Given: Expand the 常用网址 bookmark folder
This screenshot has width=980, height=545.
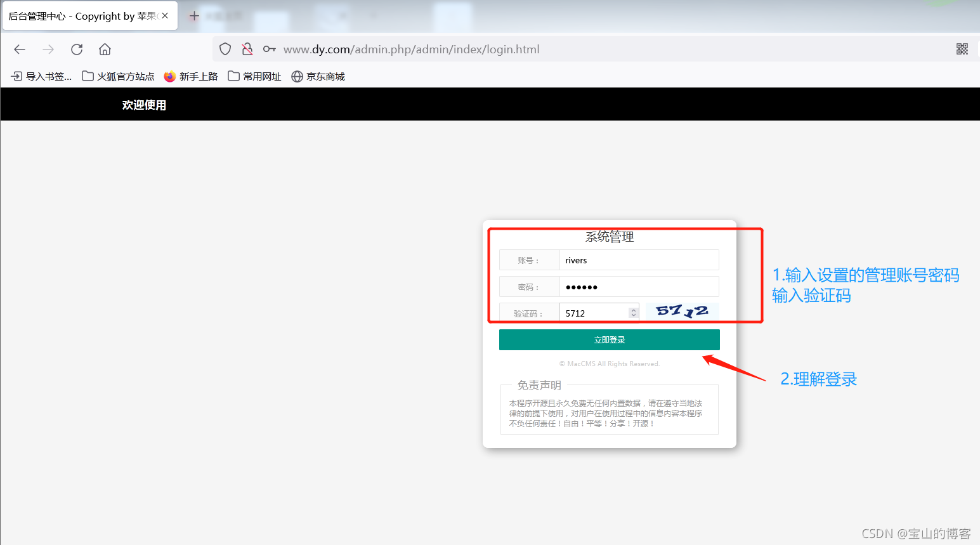Looking at the screenshot, I should pos(255,76).
